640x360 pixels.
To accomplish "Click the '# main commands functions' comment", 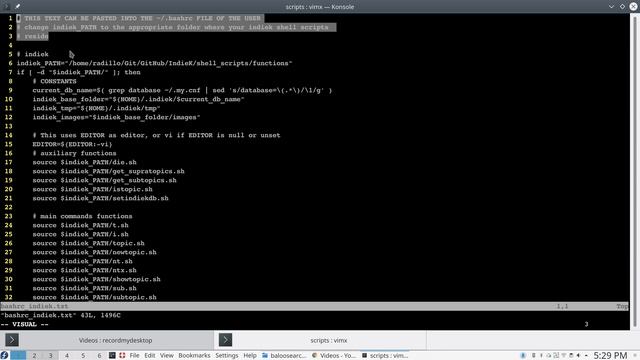I will pyautogui.click(x=82, y=216).
